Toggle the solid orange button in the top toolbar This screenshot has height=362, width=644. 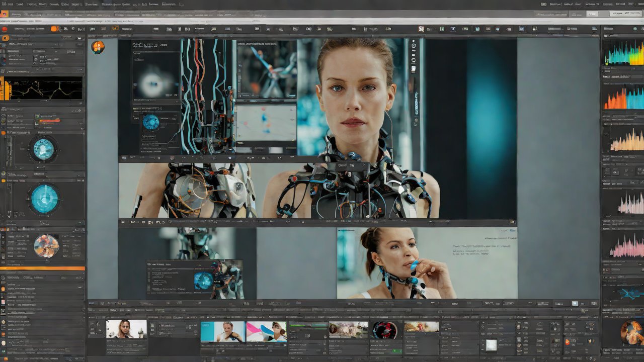coord(55,29)
